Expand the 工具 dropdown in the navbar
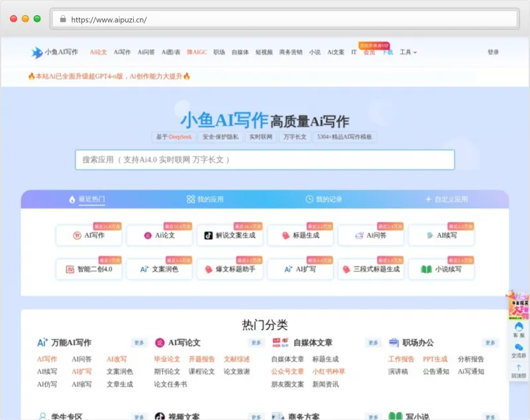 [407, 52]
